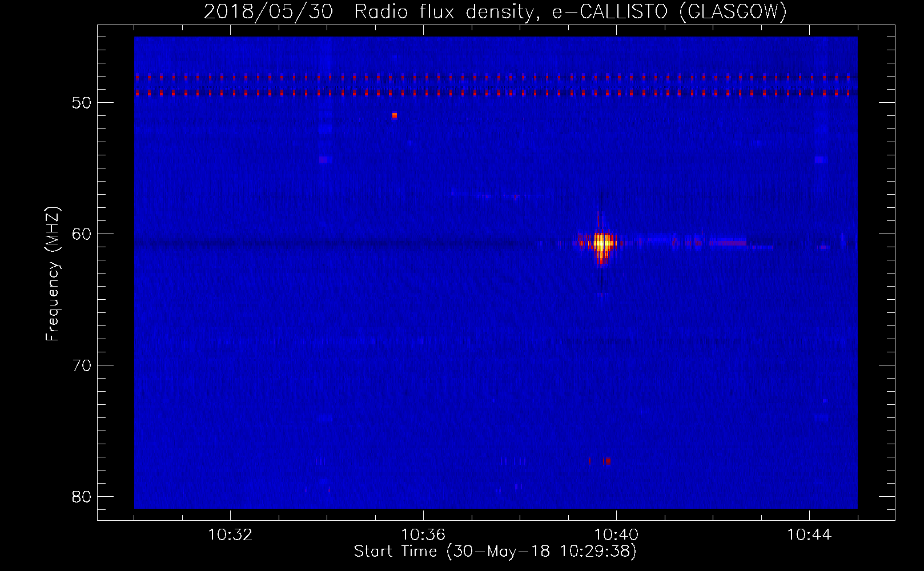
Task: Click the "10:44" time tick label
Action: click(809, 535)
